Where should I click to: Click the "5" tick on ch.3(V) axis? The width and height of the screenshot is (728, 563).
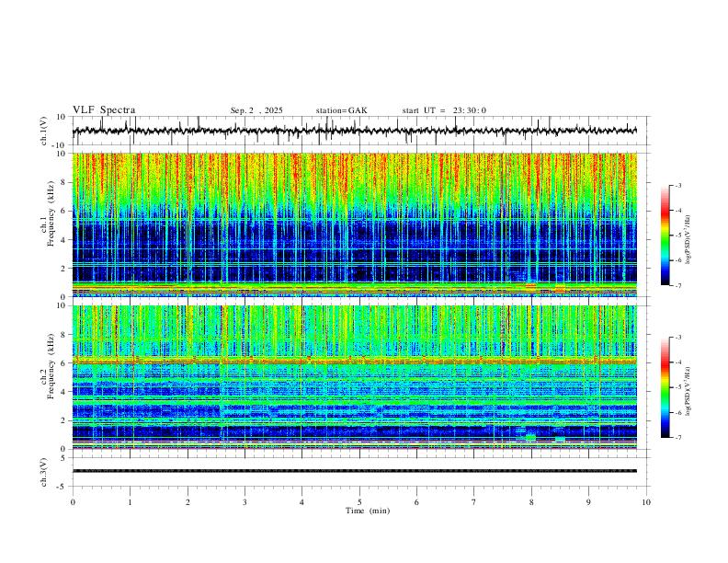64,458
